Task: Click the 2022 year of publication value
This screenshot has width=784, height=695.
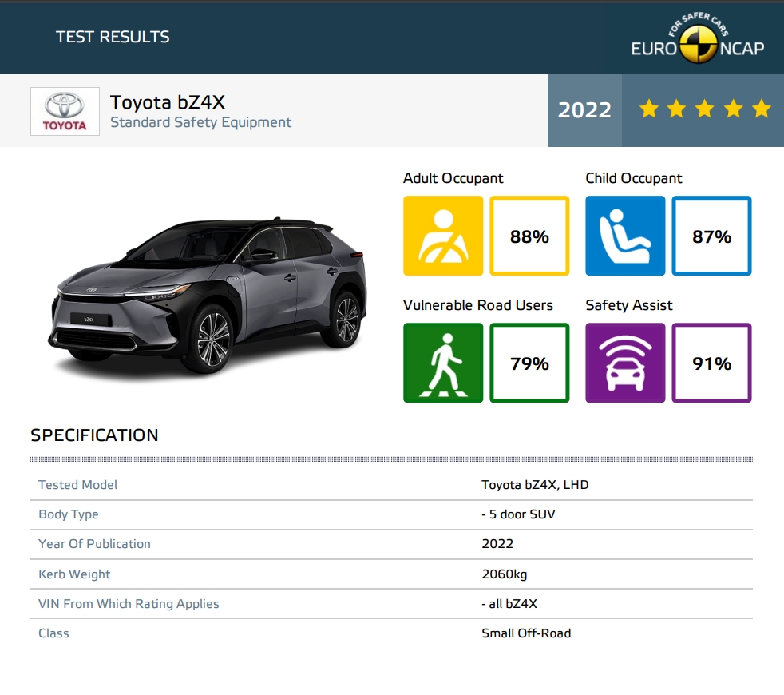Action: (x=497, y=544)
